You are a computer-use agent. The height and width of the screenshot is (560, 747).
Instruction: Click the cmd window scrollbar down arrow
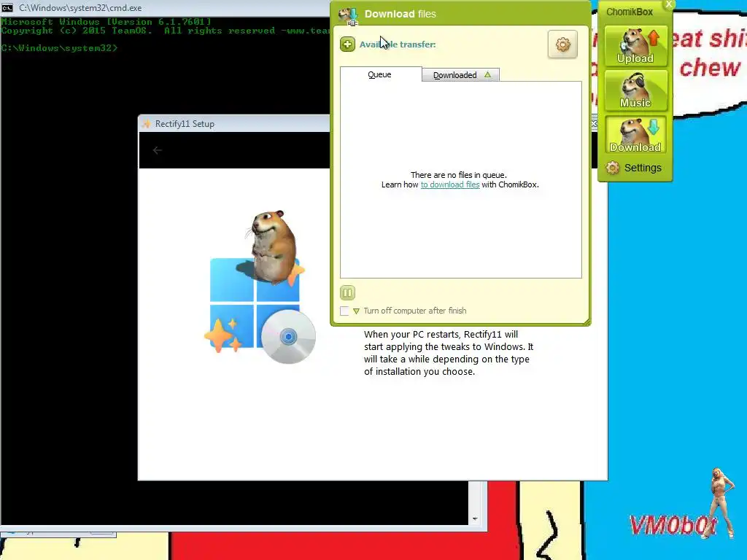pos(475,518)
